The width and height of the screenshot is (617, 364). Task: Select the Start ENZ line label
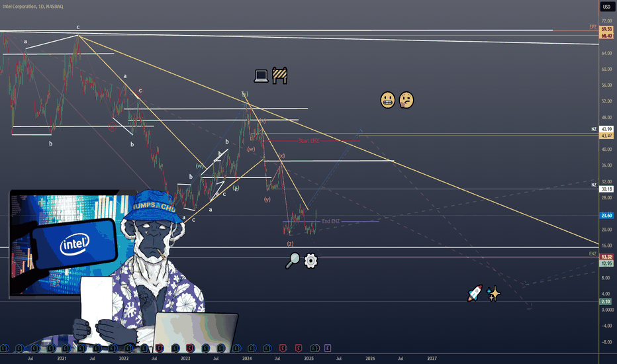(x=308, y=141)
